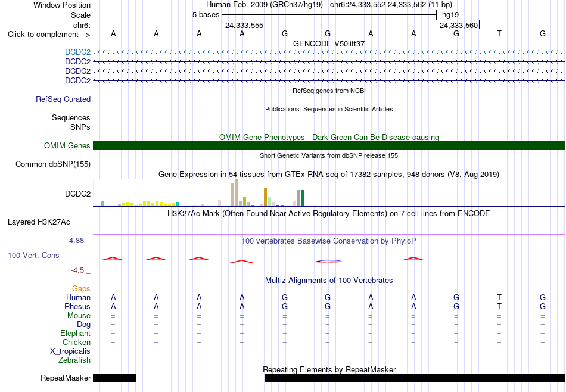The image size is (566, 392).
Task: Select the Rhesus alignment row label
Action: coord(77,306)
